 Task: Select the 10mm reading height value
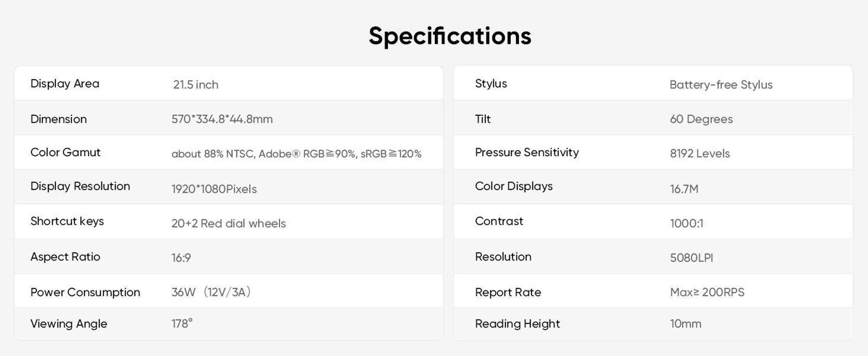(685, 323)
